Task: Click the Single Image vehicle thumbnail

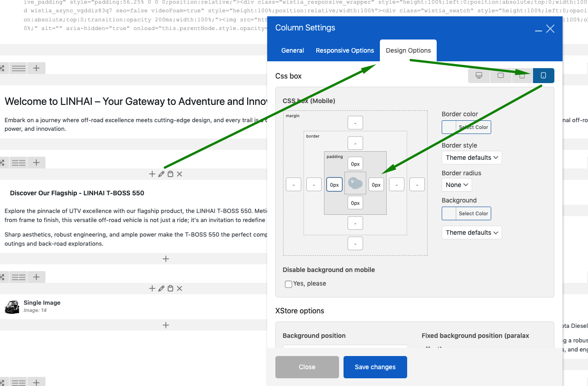Action: [x=12, y=307]
